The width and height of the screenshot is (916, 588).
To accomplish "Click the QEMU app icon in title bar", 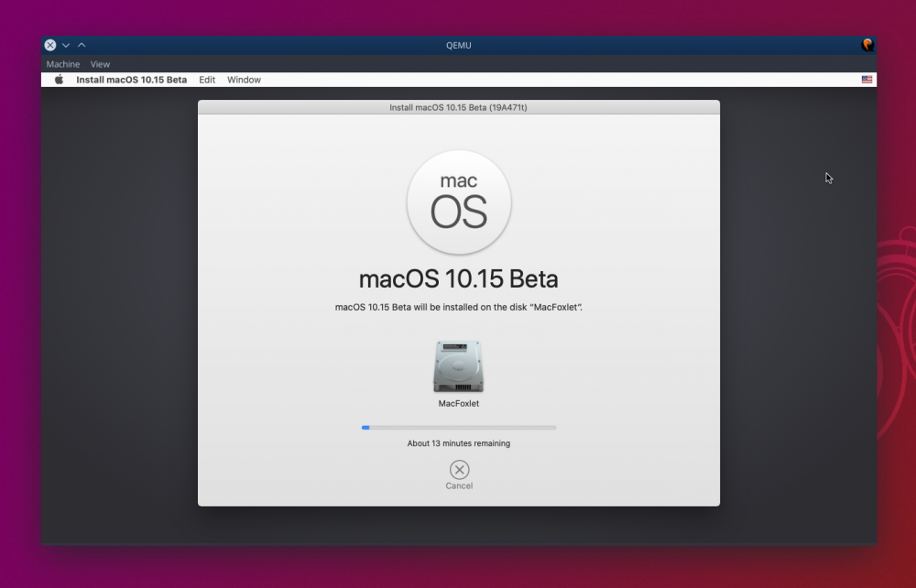I will pyautogui.click(x=867, y=45).
